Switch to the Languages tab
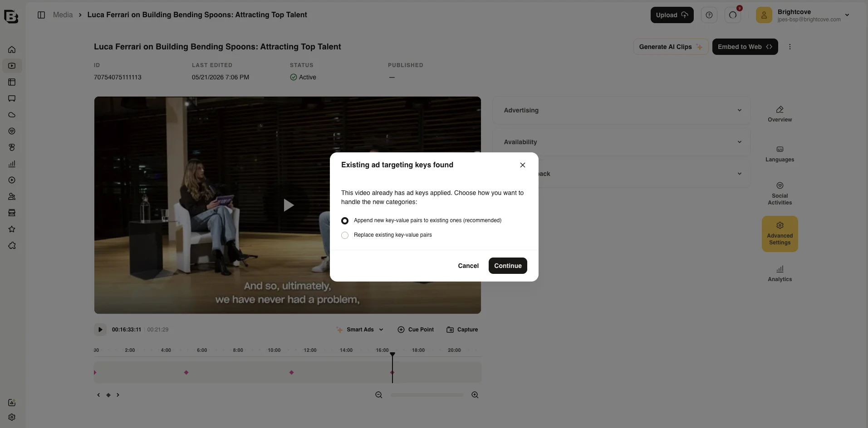 tap(780, 154)
